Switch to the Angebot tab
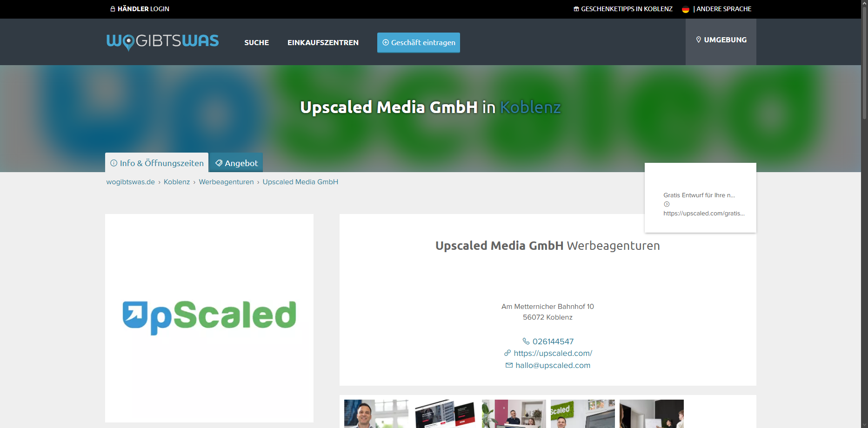The width and height of the screenshot is (868, 428). [236, 162]
